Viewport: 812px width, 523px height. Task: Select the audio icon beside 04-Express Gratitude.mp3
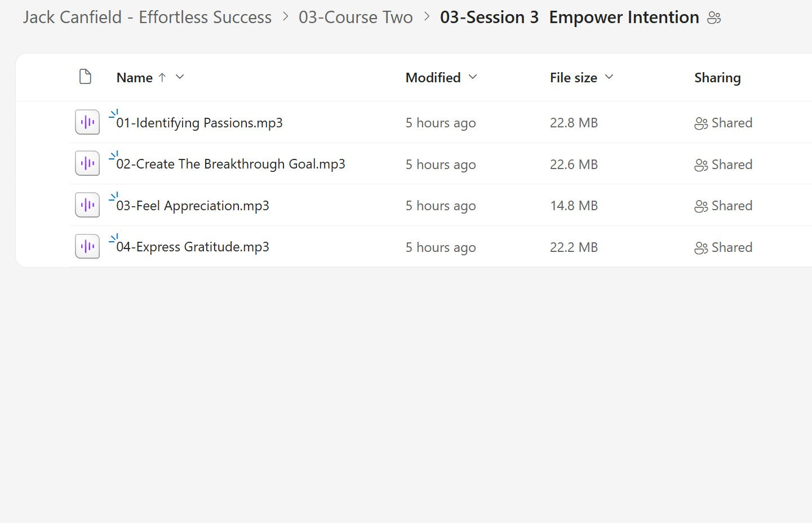(x=87, y=246)
